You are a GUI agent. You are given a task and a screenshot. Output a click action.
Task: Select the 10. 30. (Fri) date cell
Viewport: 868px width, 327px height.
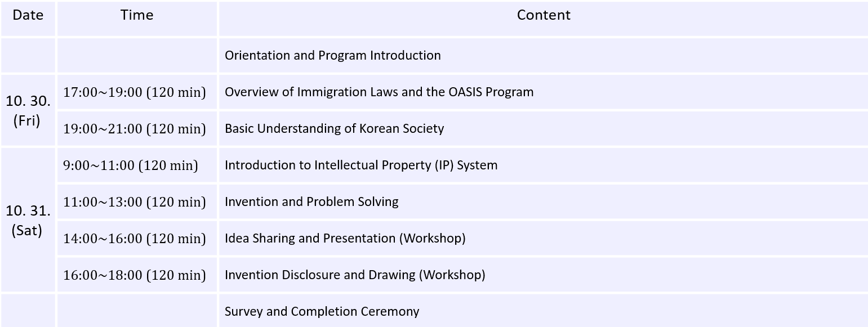[x=28, y=110]
